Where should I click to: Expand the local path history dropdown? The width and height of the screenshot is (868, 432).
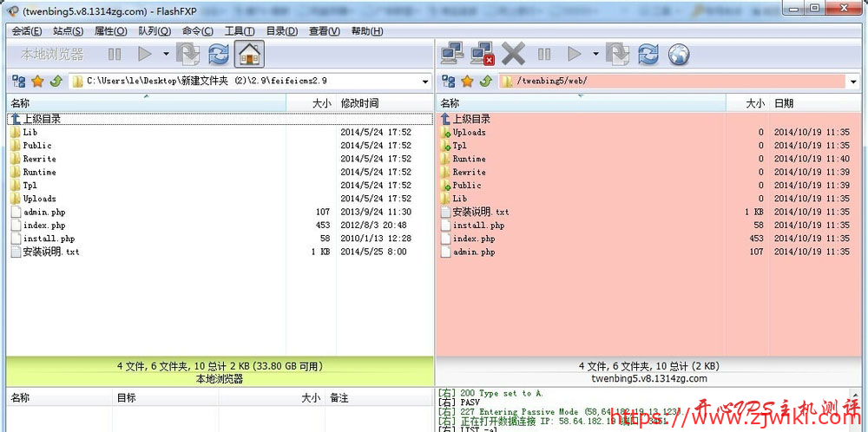click(x=425, y=82)
